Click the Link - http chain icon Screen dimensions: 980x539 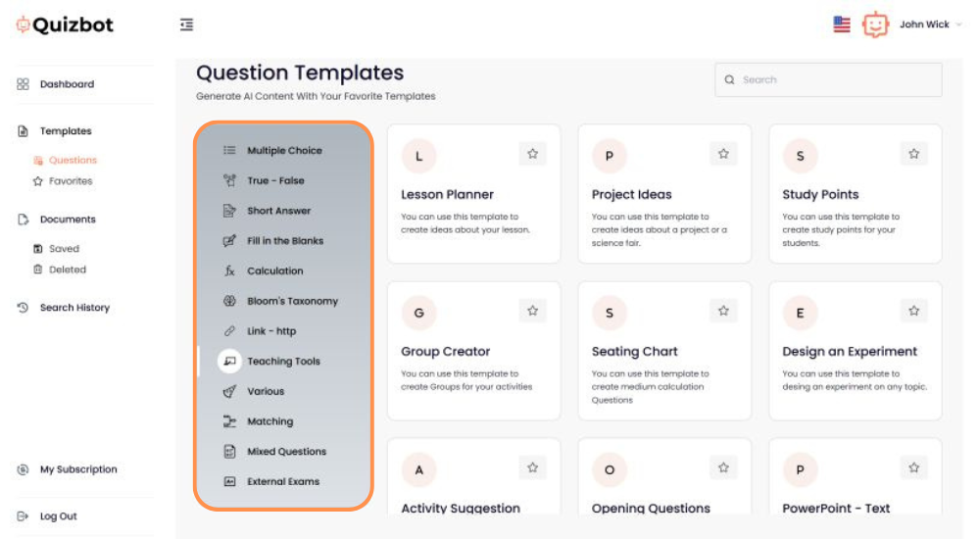click(229, 331)
